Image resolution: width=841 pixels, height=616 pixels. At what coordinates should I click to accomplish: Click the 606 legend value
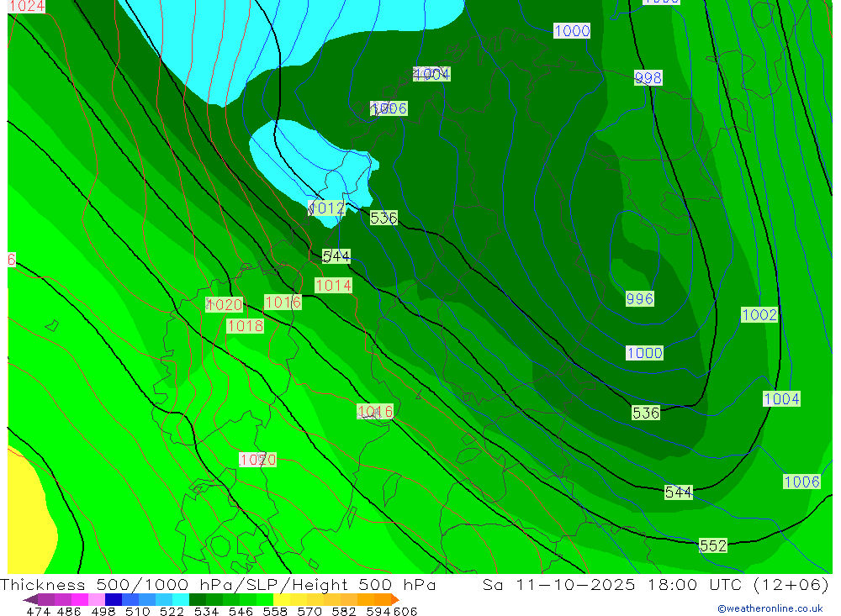point(405,612)
